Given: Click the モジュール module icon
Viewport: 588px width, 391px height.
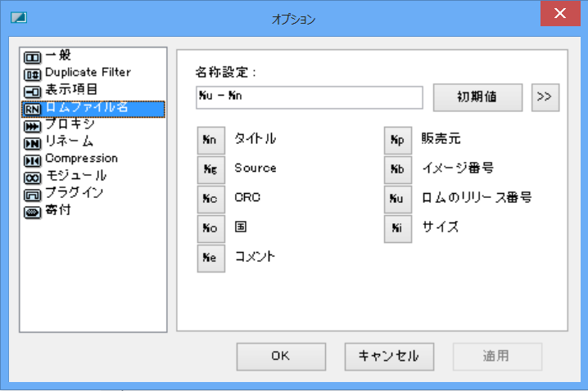Looking at the screenshot, I should (x=32, y=178).
